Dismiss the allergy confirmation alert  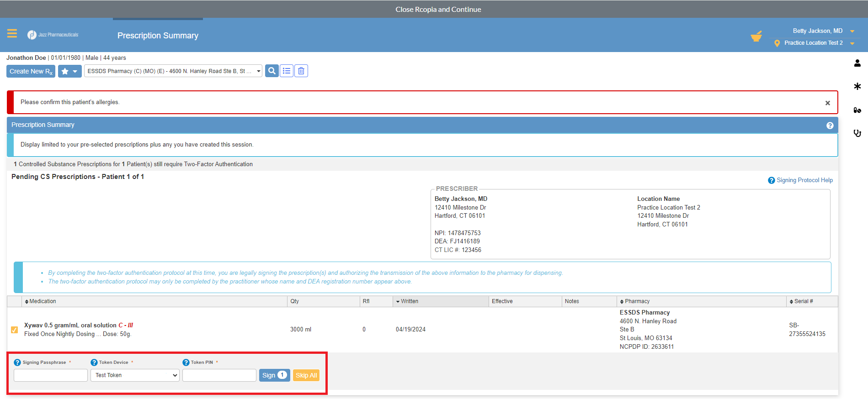(x=828, y=103)
